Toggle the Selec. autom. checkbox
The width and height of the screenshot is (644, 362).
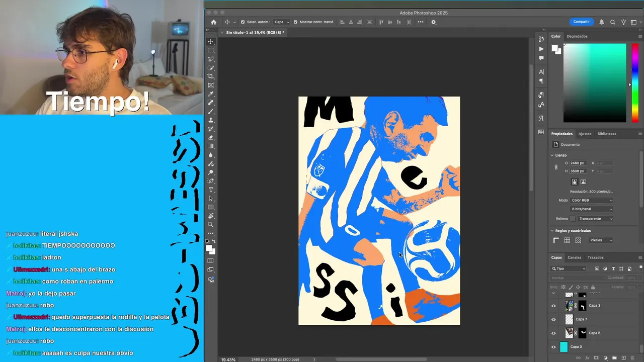pyautogui.click(x=243, y=22)
